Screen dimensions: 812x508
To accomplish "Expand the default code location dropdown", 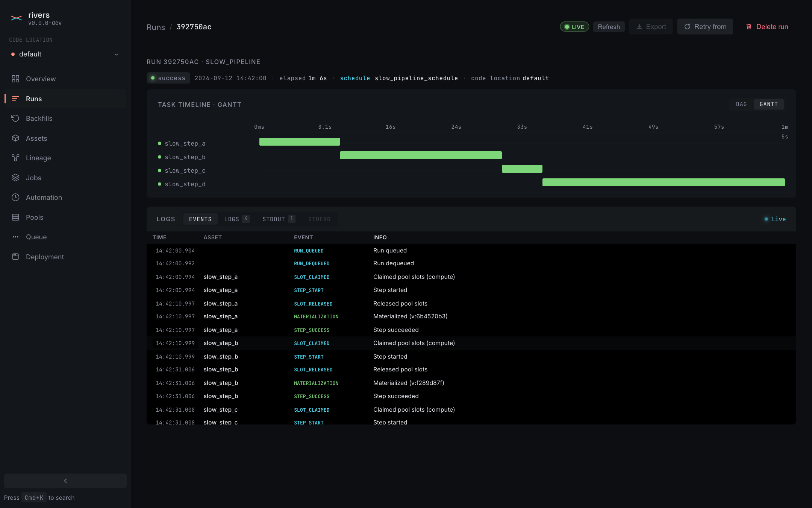I will point(65,54).
